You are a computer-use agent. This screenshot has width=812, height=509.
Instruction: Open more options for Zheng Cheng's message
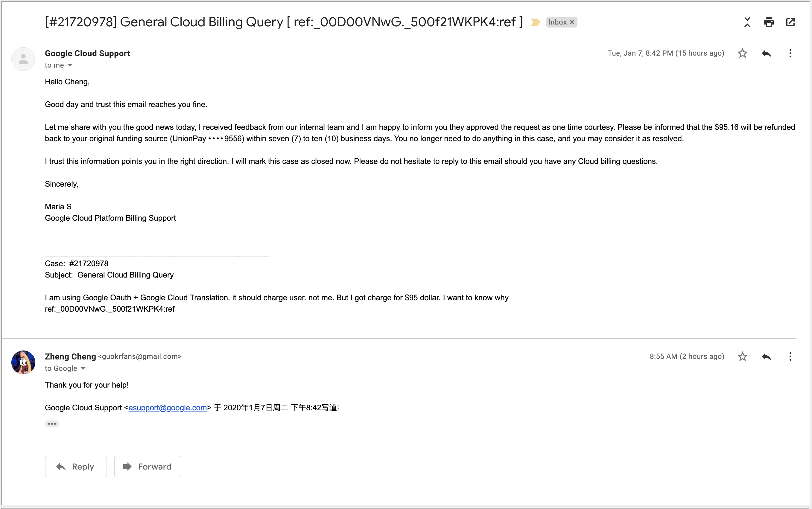pyautogui.click(x=790, y=356)
